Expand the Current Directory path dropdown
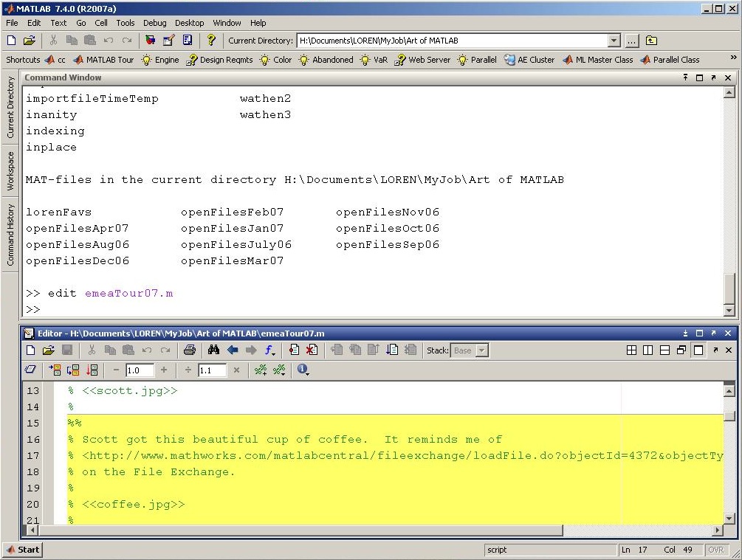The width and height of the screenshot is (742, 560). tap(614, 41)
